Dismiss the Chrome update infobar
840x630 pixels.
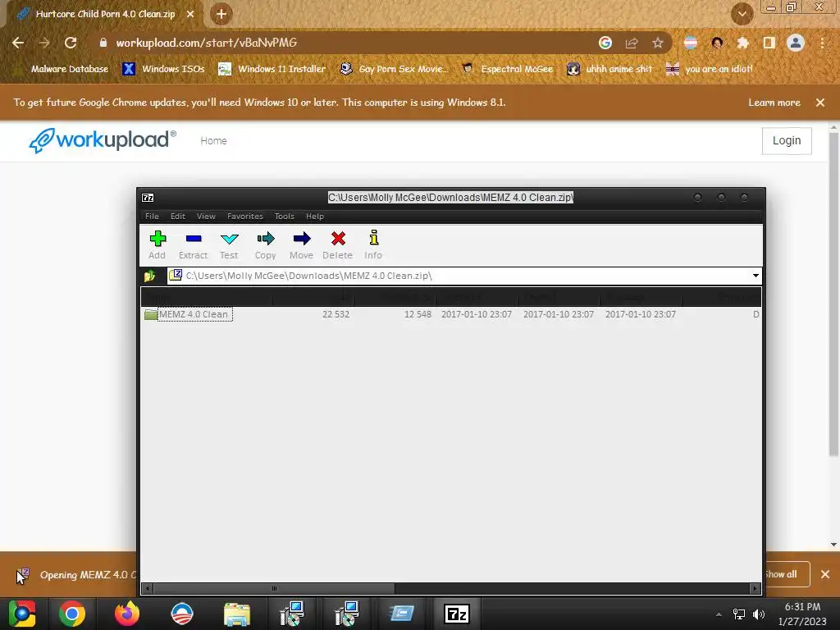pyautogui.click(x=820, y=103)
